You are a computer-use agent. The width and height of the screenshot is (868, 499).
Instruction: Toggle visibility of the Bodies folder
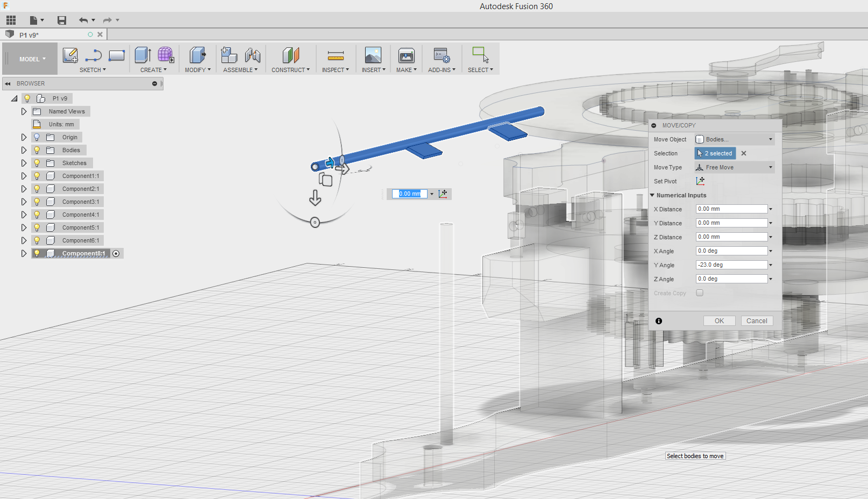[37, 150]
